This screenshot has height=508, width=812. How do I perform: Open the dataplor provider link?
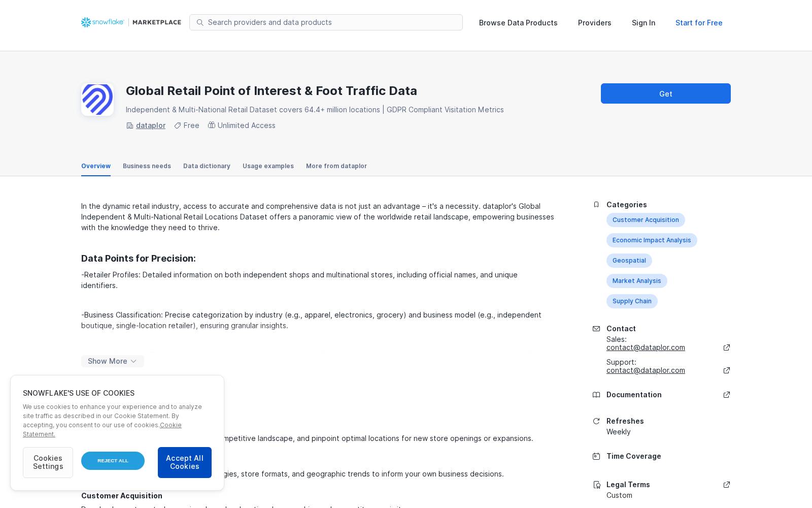[151, 125]
